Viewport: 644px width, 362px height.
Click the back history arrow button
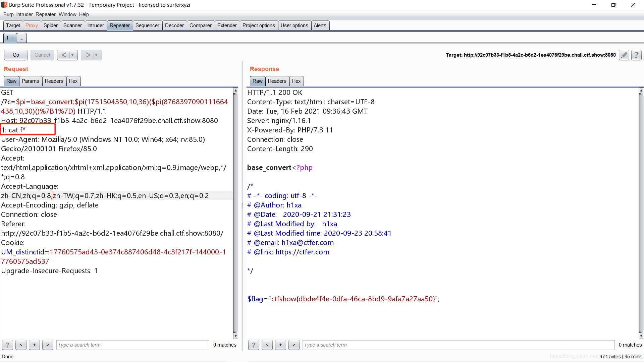click(x=64, y=55)
